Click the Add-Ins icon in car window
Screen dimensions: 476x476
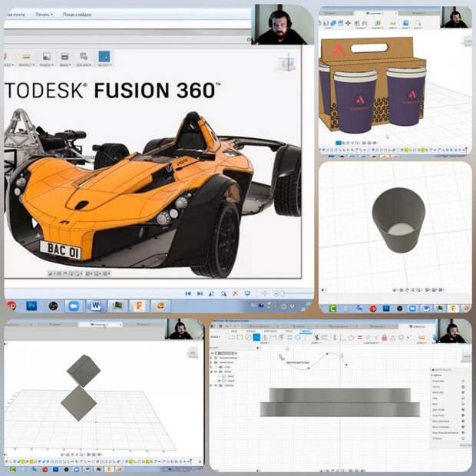point(83,57)
